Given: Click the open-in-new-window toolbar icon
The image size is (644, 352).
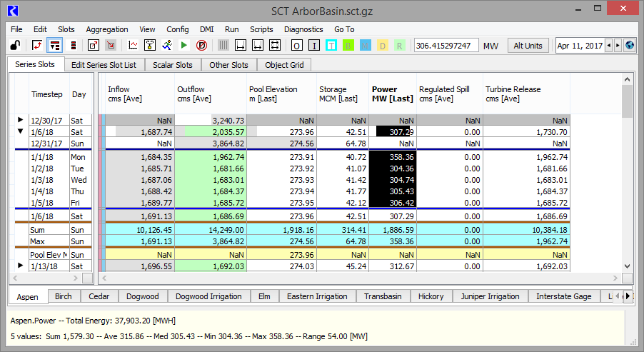Looking at the screenshot, I should [x=94, y=46].
